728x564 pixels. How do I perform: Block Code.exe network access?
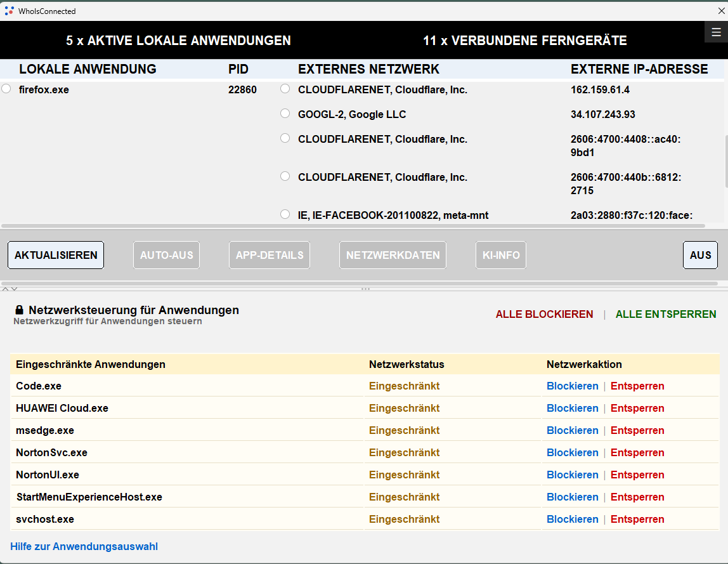pos(573,386)
